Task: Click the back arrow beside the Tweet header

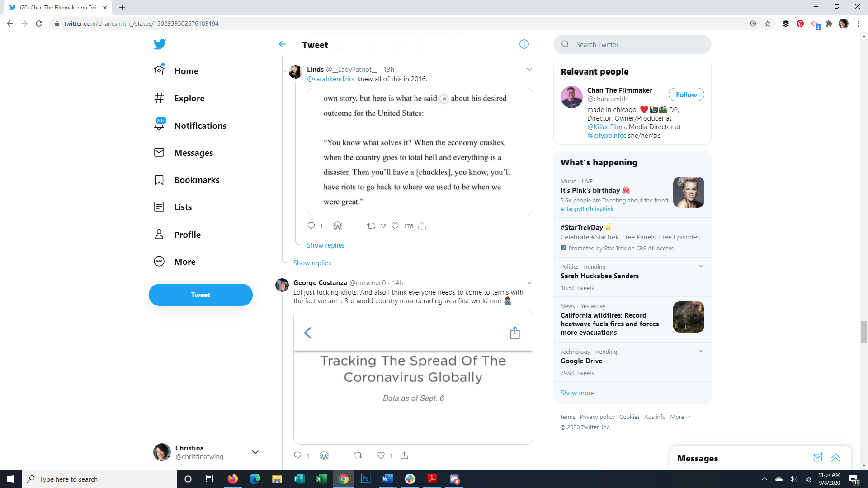Action: (283, 44)
